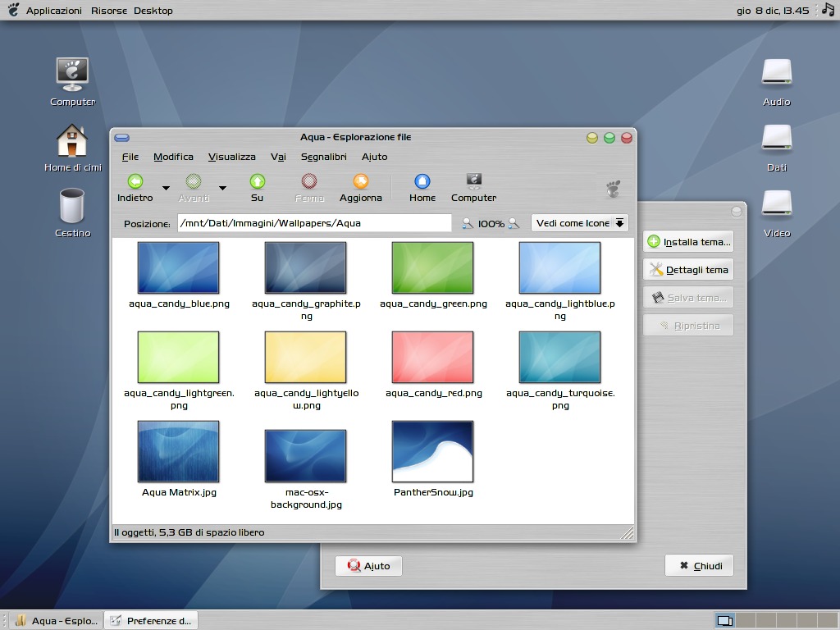Click the volume music note tray icon
This screenshot has height=630, width=840.
(x=829, y=10)
